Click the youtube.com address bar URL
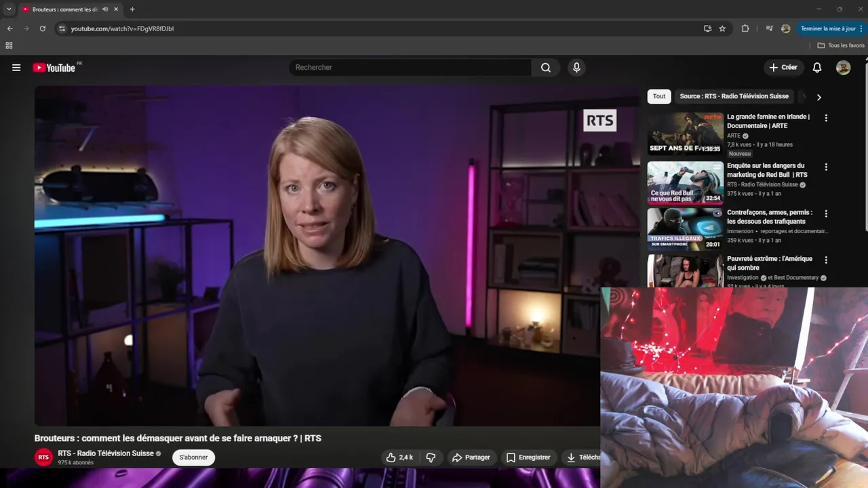868x488 pixels. (122, 28)
